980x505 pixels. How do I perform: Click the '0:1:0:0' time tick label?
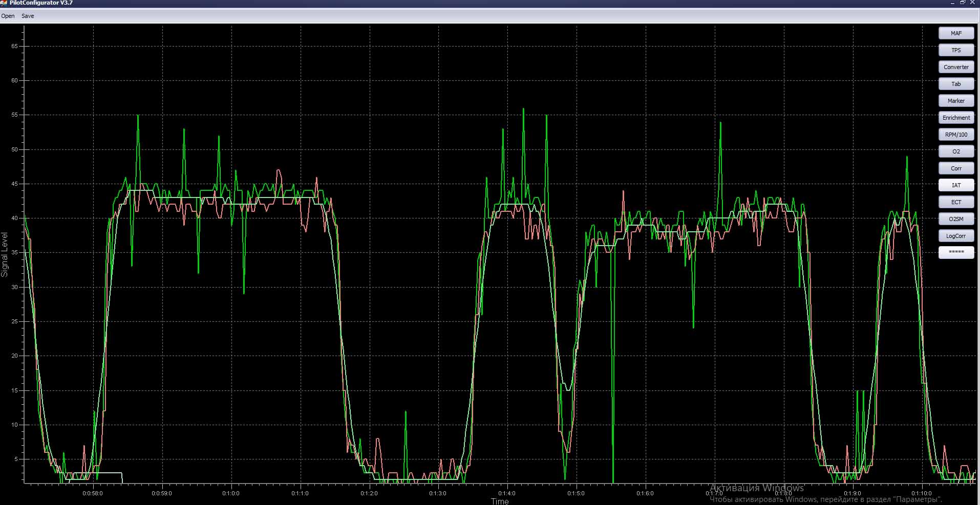(x=231, y=494)
